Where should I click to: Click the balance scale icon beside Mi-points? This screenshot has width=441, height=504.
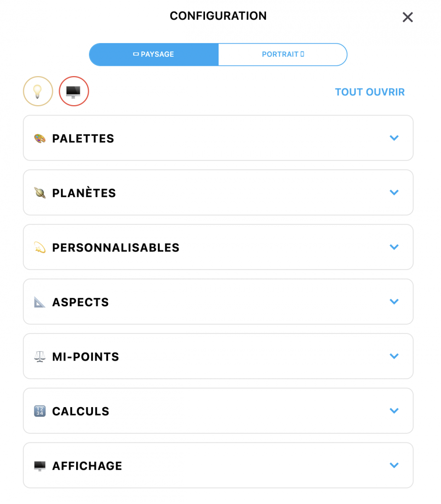click(x=40, y=357)
